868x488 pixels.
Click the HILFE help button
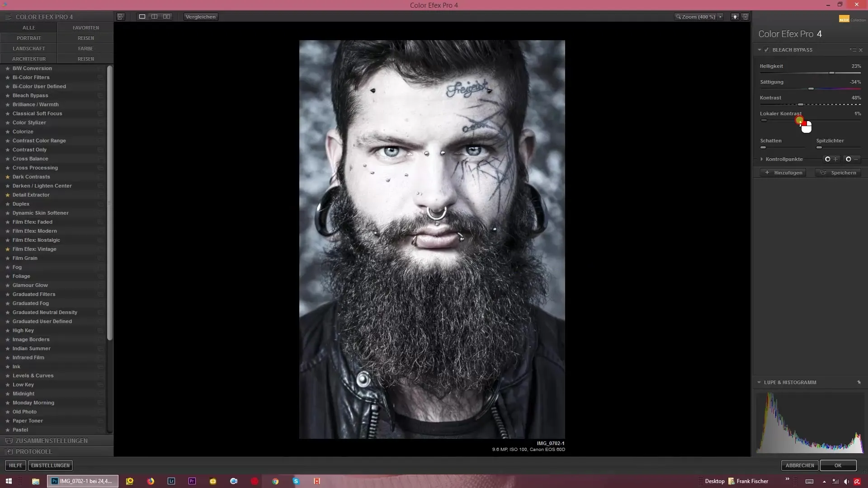click(x=15, y=465)
